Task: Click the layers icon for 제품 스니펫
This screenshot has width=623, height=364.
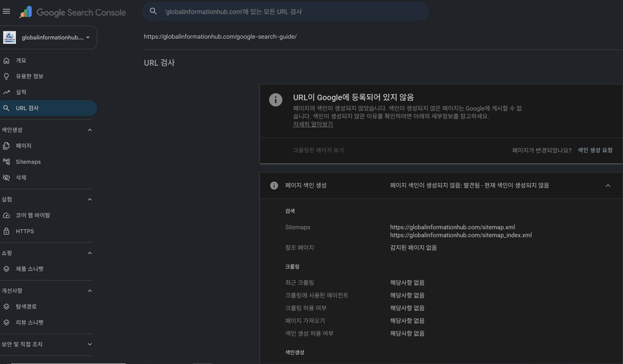Action: (x=6, y=269)
